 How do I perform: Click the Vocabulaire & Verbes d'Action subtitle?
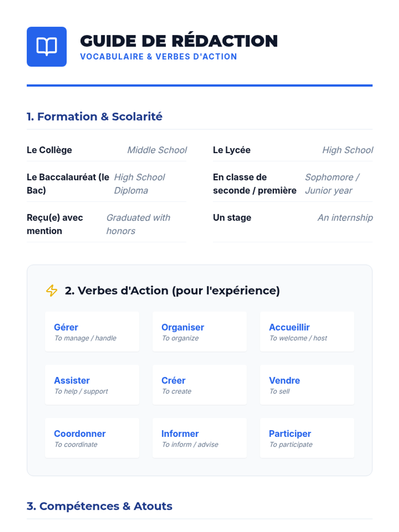pyautogui.click(x=159, y=57)
